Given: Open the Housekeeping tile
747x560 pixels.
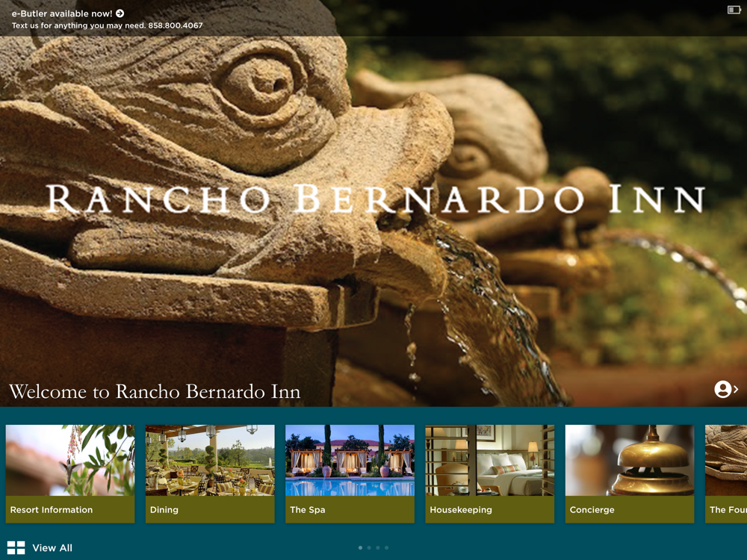Looking at the screenshot, I should click(490, 474).
